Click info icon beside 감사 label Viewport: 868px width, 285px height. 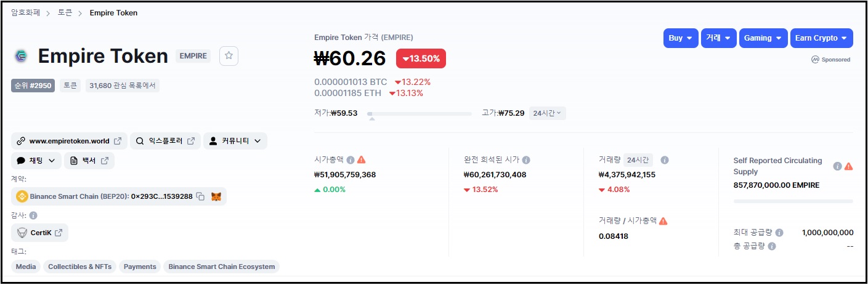coord(33,215)
